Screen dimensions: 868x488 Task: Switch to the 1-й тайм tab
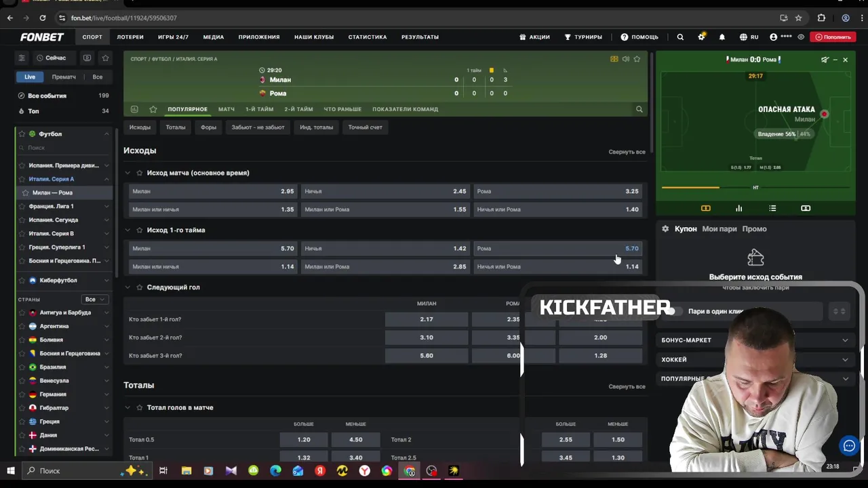[x=260, y=109]
